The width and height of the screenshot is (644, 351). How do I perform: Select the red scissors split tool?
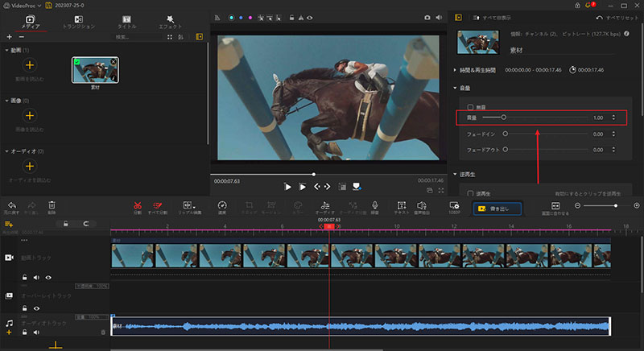(x=138, y=205)
